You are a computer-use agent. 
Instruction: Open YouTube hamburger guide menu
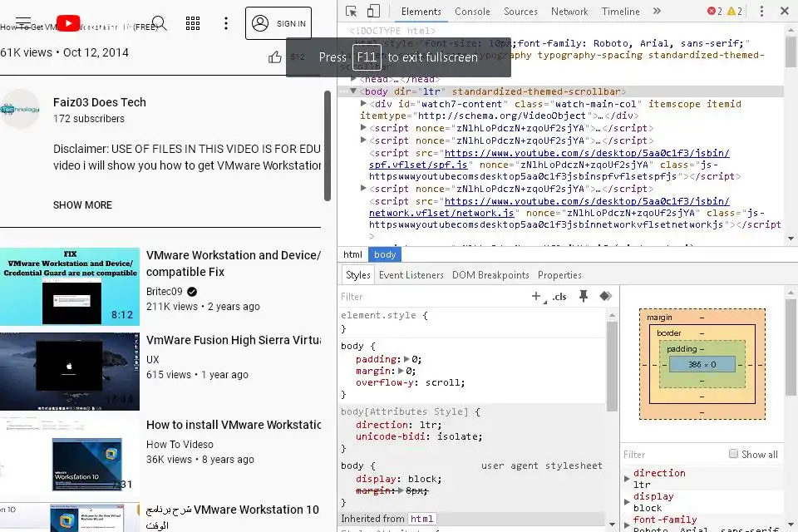(x=23, y=23)
